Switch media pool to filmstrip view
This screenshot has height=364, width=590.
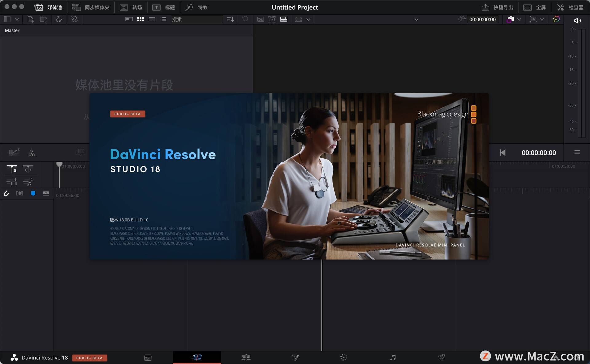[152, 19]
